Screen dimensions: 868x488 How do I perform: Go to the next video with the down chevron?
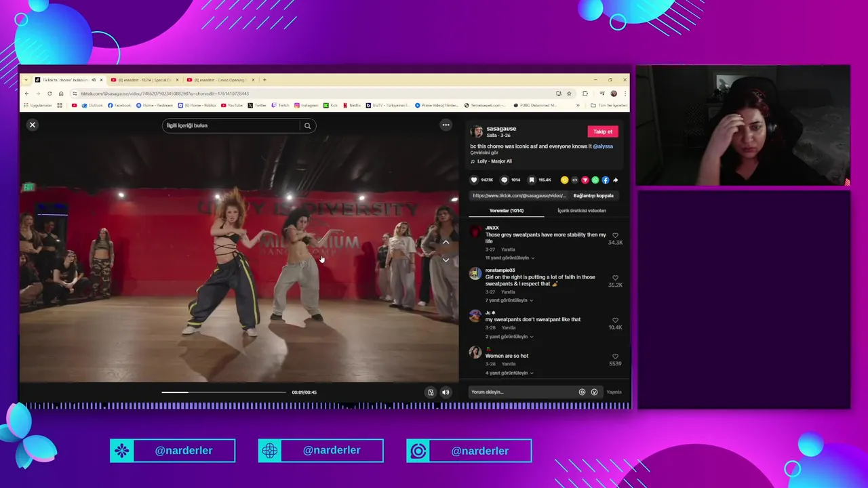coord(446,260)
